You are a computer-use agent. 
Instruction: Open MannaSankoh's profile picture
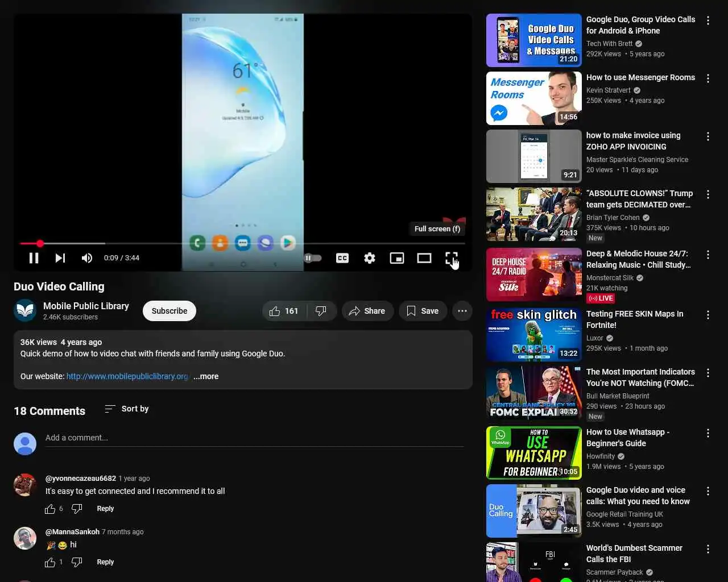[25, 538]
